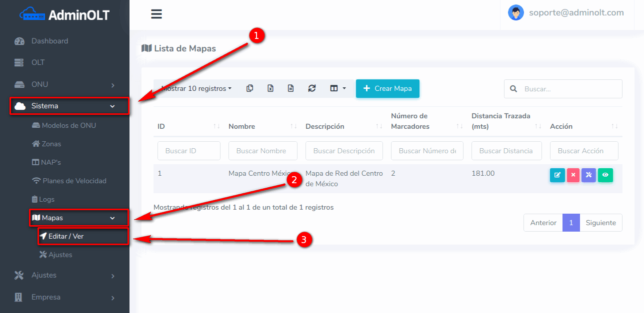Image resolution: width=644 pixels, height=313 pixels.
Task: View the map using the green eye icon
Action: pos(605,175)
